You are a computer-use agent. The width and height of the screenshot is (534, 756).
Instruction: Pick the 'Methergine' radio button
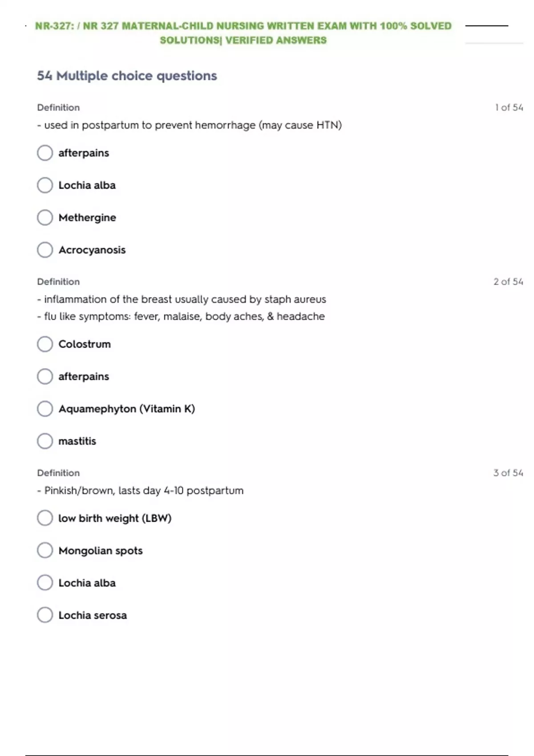tap(45, 217)
